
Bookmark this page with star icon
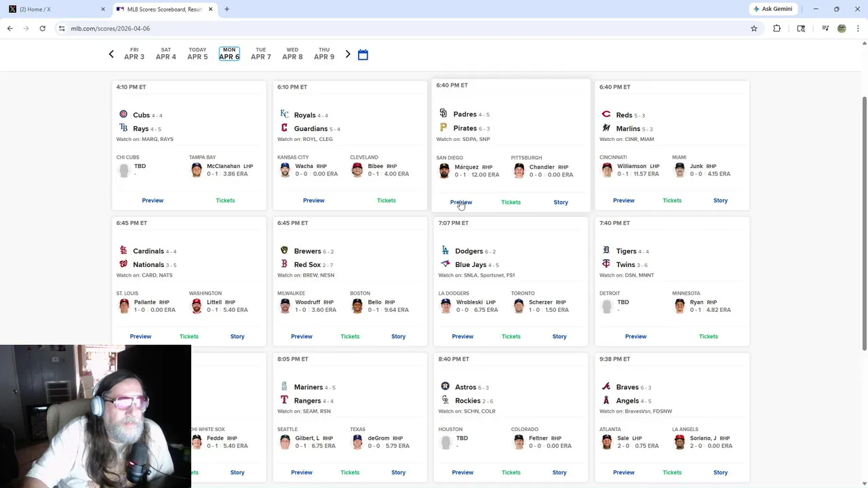point(753,28)
